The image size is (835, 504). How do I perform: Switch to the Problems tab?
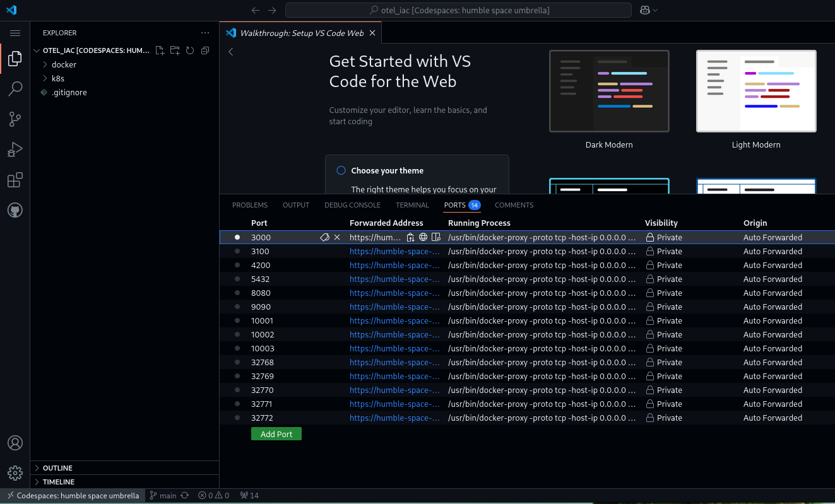(250, 205)
